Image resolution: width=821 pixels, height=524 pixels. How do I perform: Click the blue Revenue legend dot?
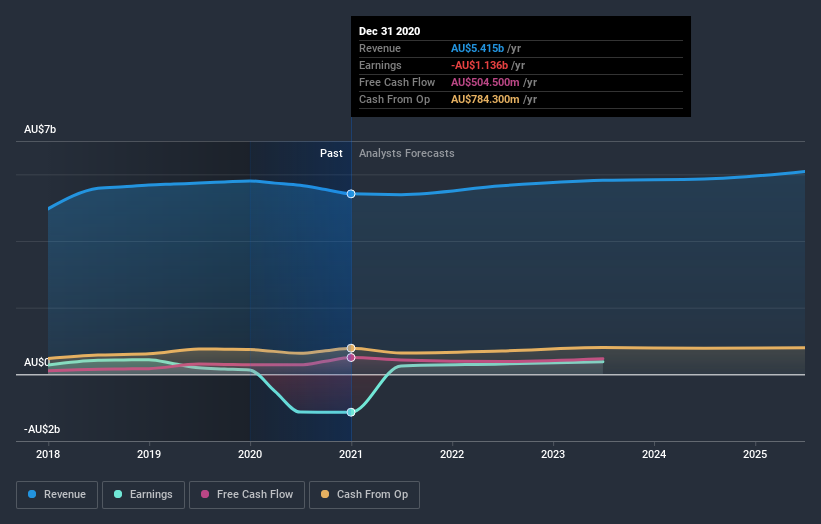tap(32, 494)
